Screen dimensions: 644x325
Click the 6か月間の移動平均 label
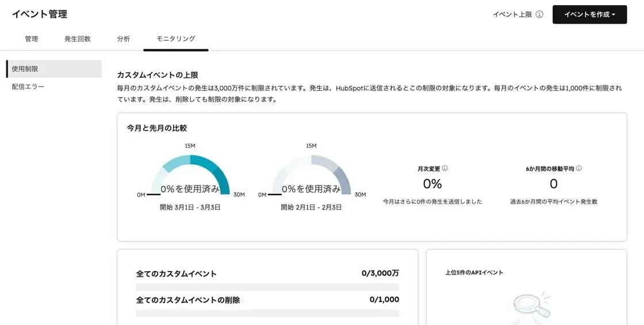click(x=550, y=169)
